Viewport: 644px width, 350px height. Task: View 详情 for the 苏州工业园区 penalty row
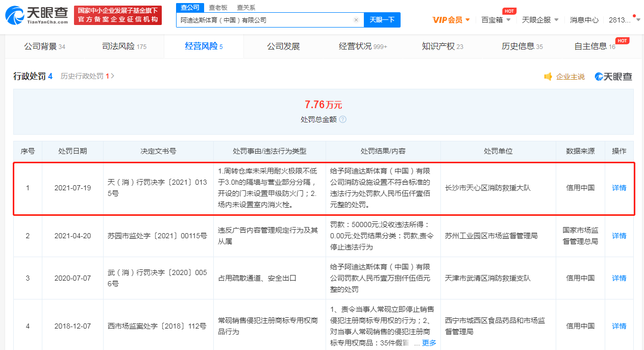(619, 236)
